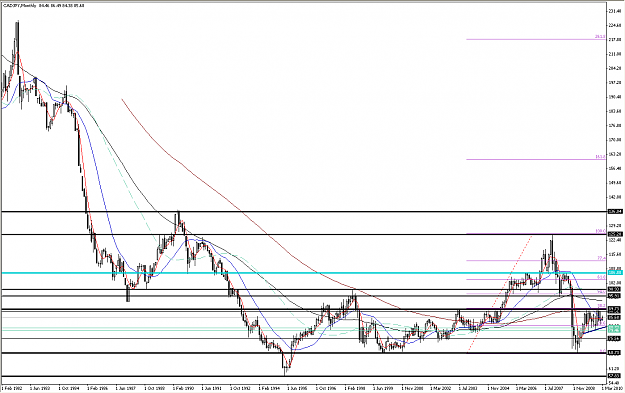Click the green-highlighted price tags on axis
The width and height of the screenshot is (625, 393).
coord(615,328)
